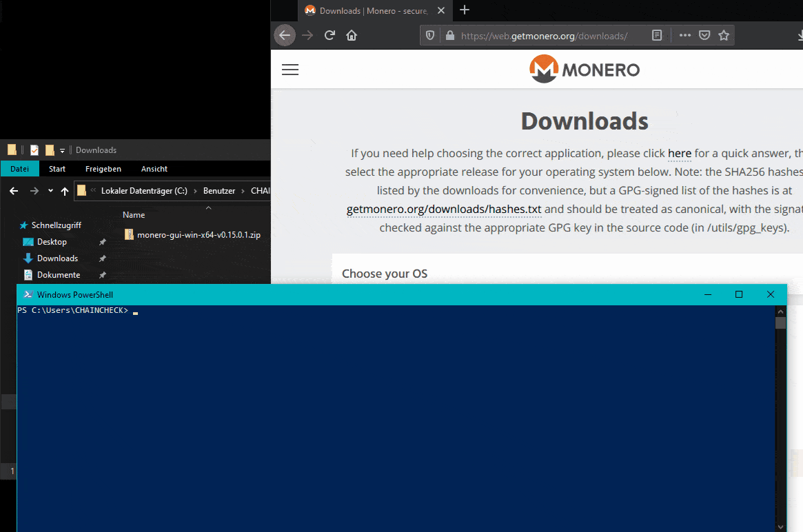Click Firefox forward arrow button

coord(307,35)
